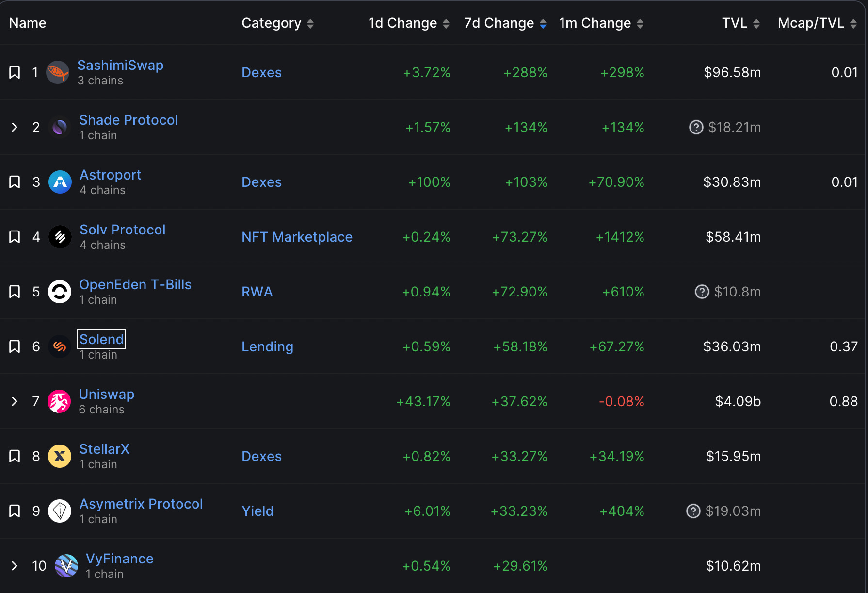Click question mark beside $10.8m TVL
The height and width of the screenshot is (593, 868).
point(702,292)
